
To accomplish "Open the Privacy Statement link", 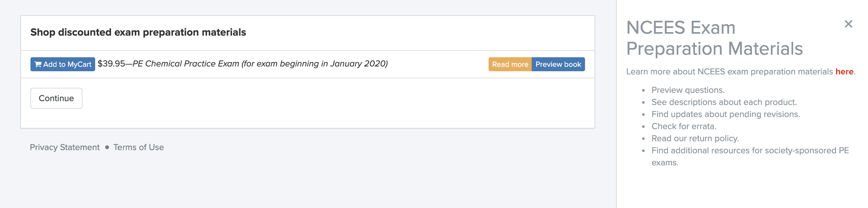I will pyautogui.click(x=65, y=147).
